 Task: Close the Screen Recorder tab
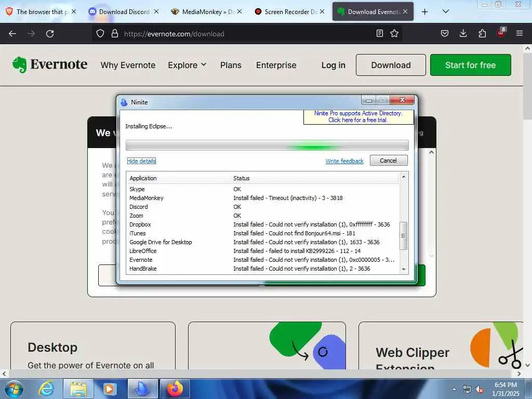pyautogui.click(x=322, y=11)
